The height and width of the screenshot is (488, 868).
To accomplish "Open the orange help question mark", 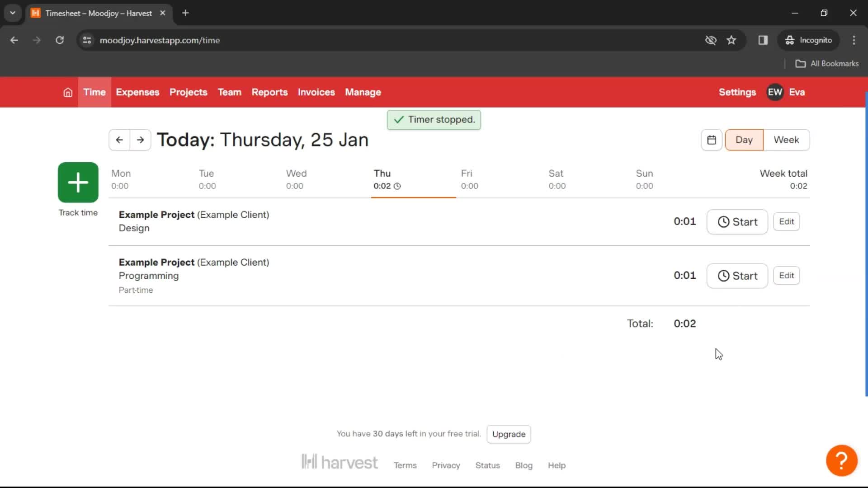I will tap(841, 460).
